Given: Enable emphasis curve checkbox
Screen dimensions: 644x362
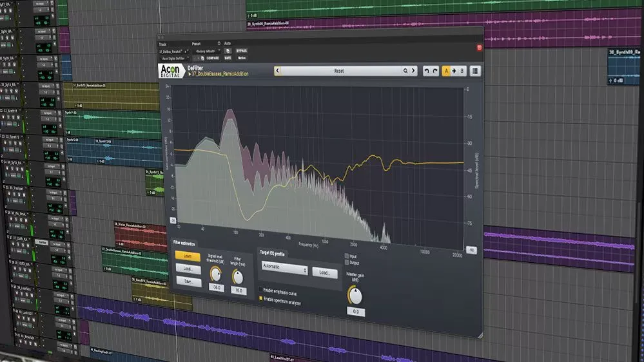Looking at the screenshot, I should point(261,289).
